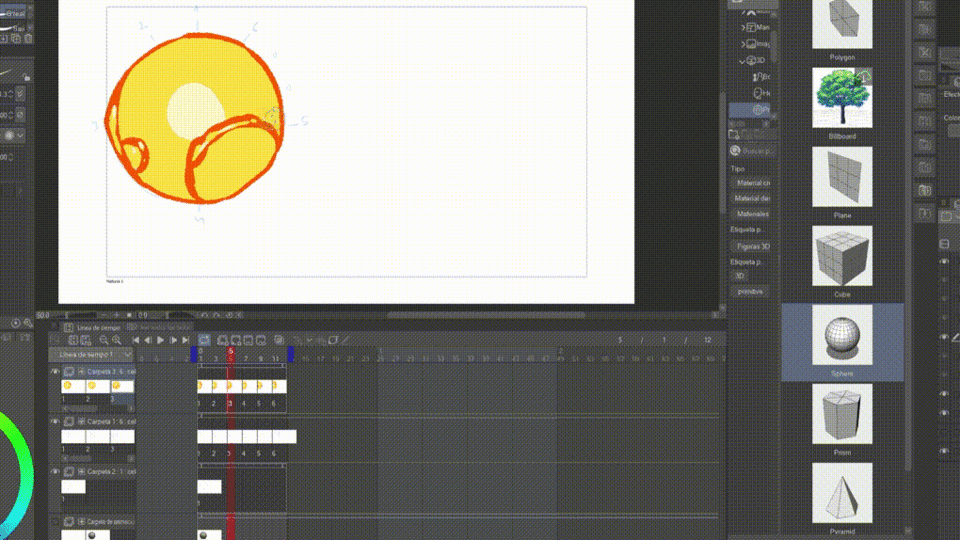Step forward one frame in timeline

(x=173, y=340)
